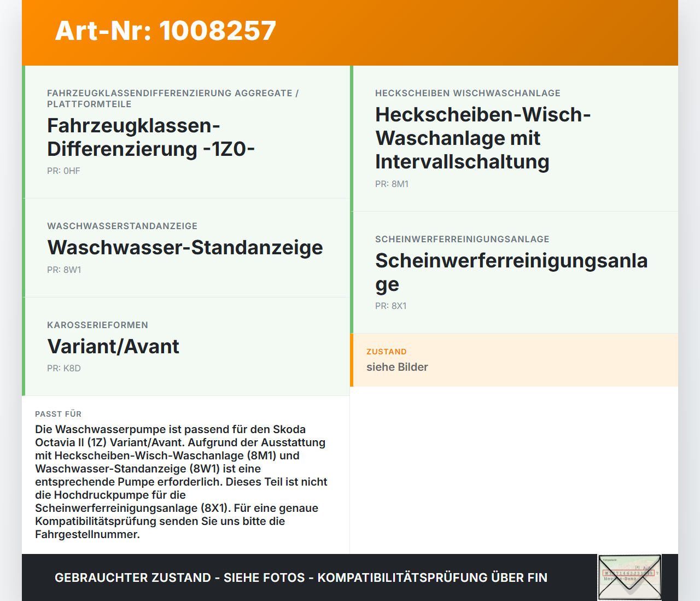Open the Waschwasser-Standanzeige card
Image resolution: width=700 pixels, height=601 pixels.
click(x=185, y=247)
